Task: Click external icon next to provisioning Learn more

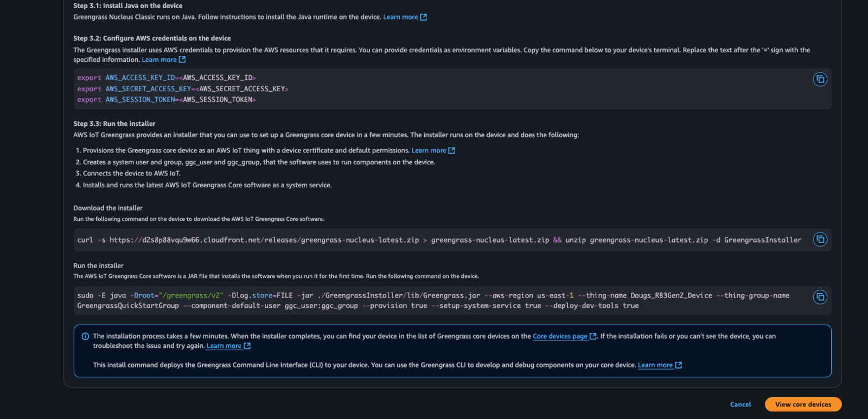Action: point(452,151)
